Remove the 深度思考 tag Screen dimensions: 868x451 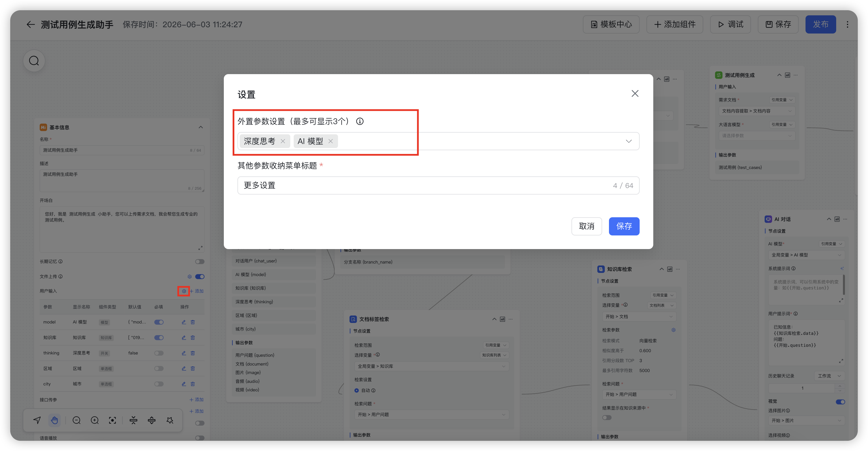283,141
